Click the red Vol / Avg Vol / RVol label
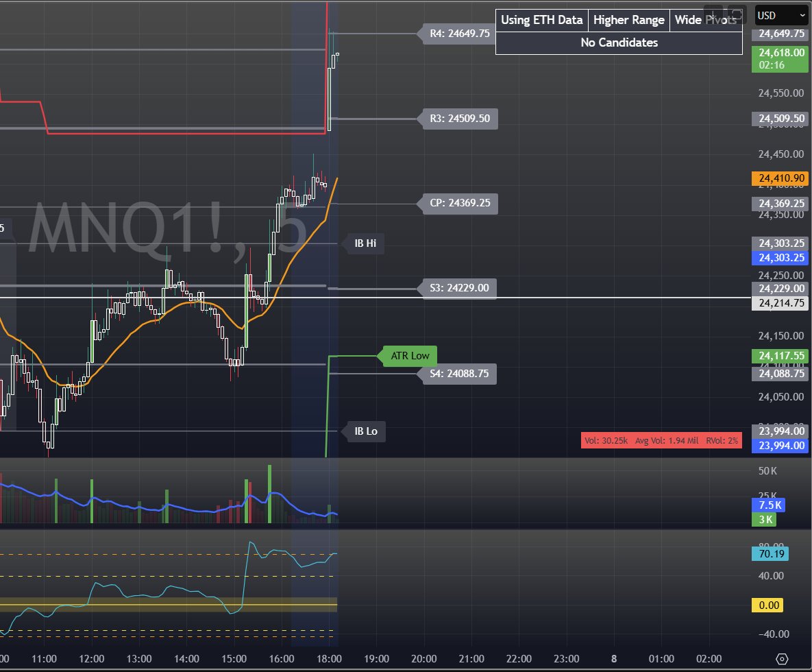Screen dimensions: 812x672 (x=661, y=441)
